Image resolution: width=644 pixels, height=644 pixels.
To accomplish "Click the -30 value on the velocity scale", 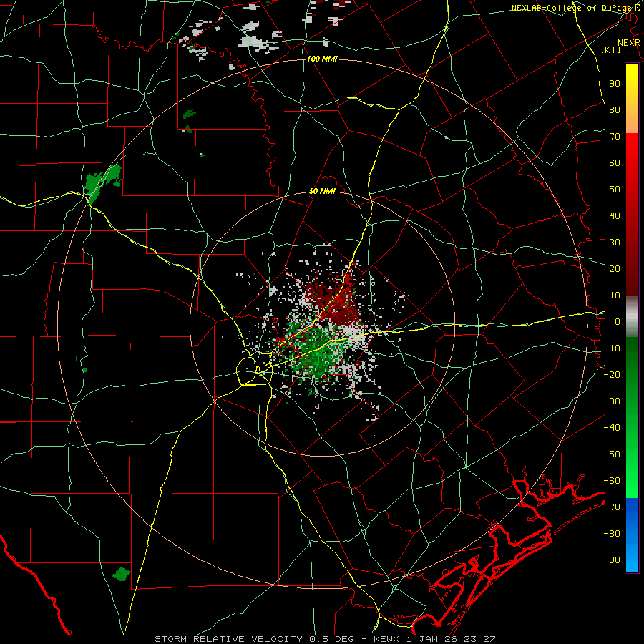I will click(612, 401).
